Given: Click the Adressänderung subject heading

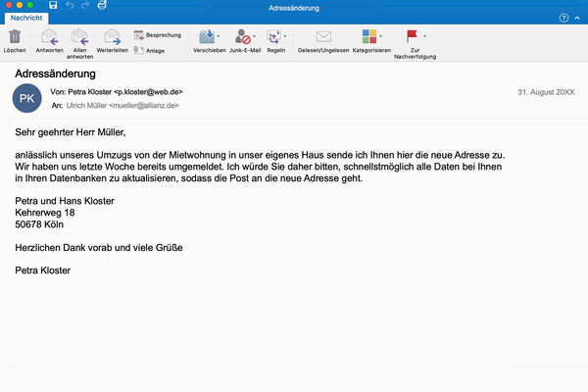Looking at the screenshot, I should (55, 73).
